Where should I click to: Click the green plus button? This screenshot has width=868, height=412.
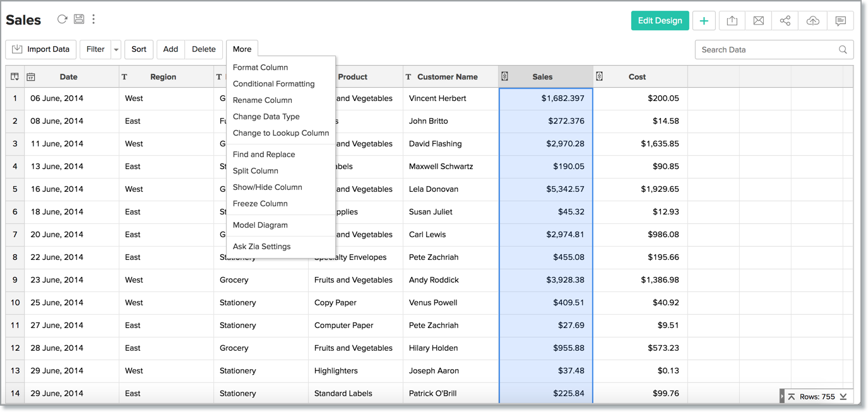[x=704, y=21]
